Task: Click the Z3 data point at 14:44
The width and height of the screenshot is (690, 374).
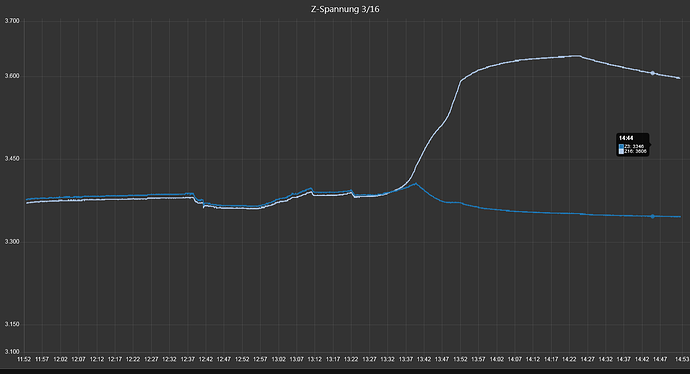Action: (653, 216)
